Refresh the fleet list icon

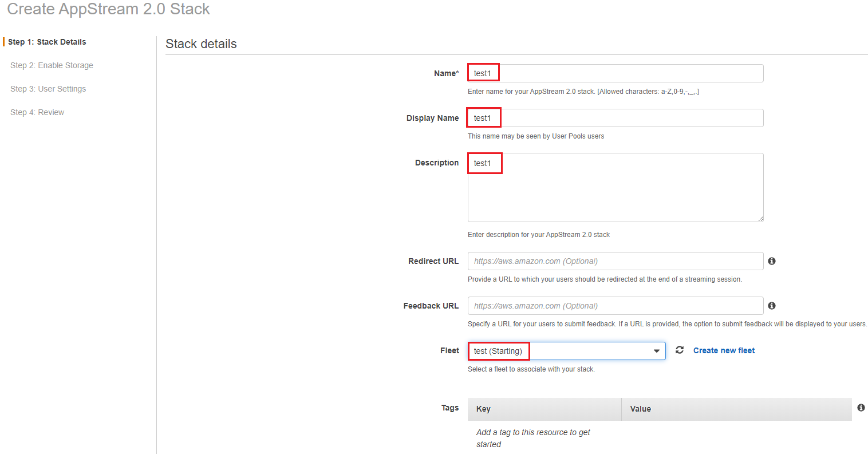click(x=680, y=350)
